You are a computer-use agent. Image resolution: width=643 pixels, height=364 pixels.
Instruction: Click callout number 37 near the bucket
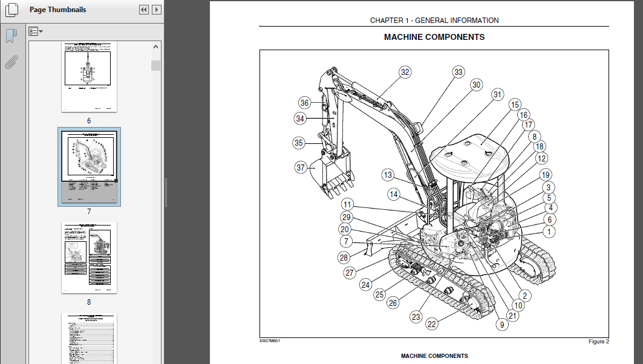(301, 167)
